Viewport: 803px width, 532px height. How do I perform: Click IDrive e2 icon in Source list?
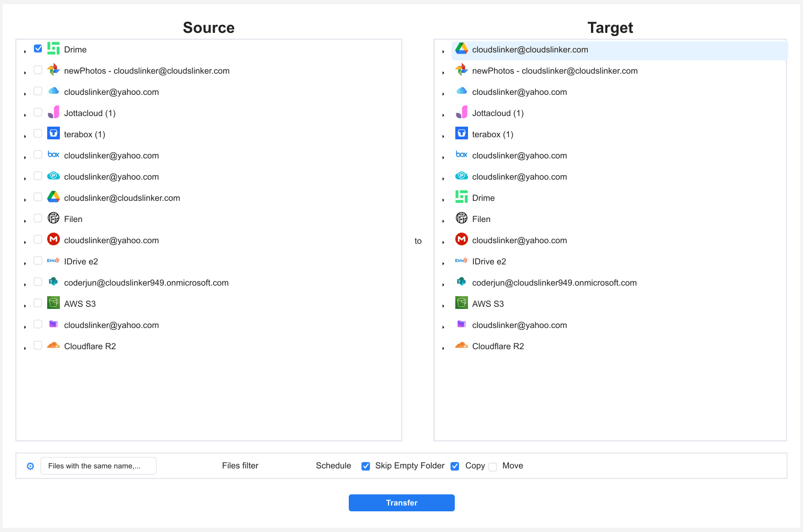[54, 261]
